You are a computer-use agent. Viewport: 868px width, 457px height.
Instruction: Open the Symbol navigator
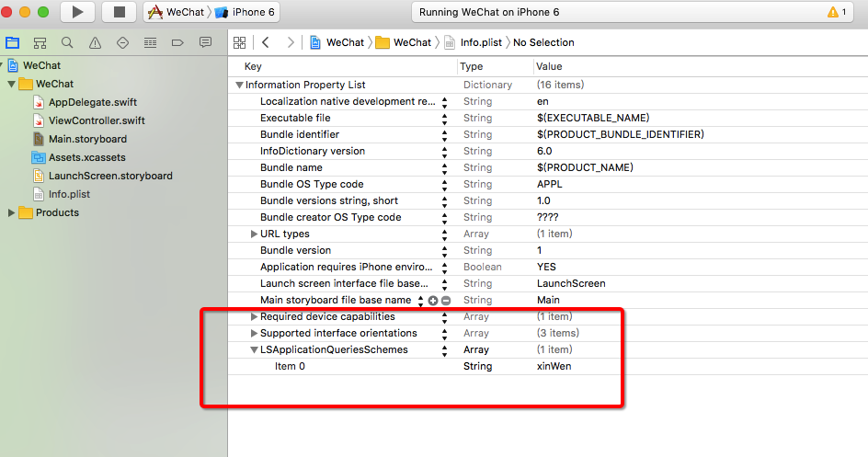40,42
